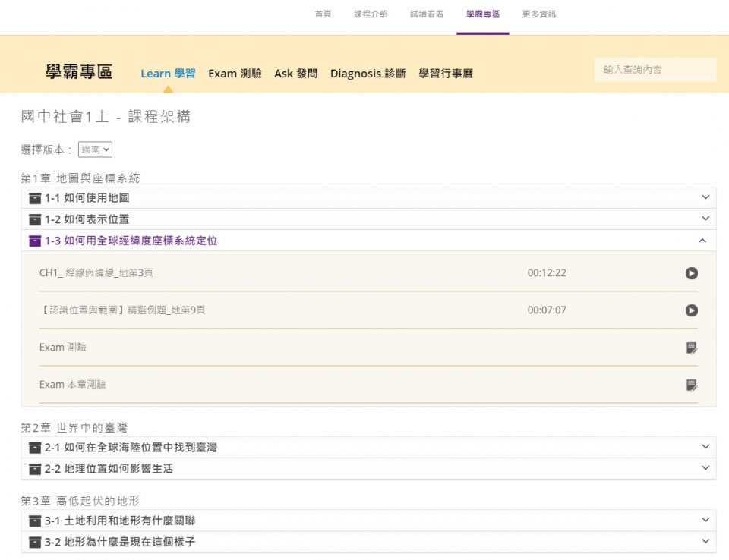
Task: Open the 課程介紹 menu item
Action: (x=371, y=14)
